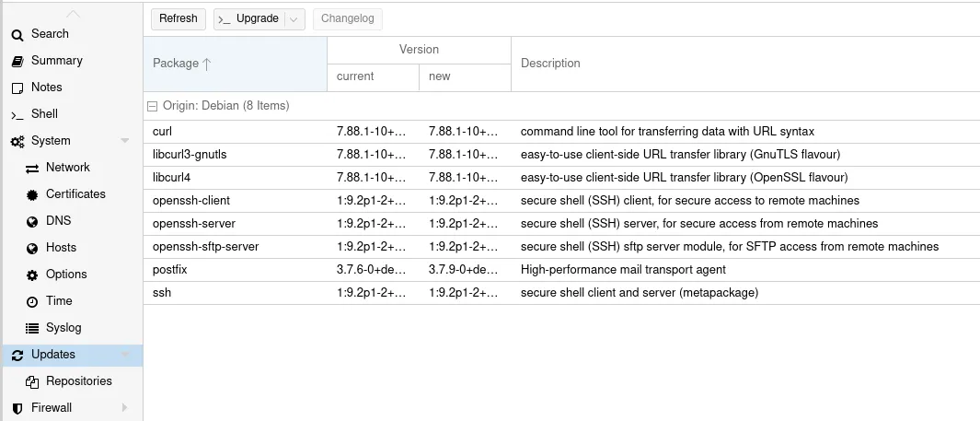980x421 pixels.
Task: Sort by the Package column header
Action: pyautogui.click(x=182, y=64)
